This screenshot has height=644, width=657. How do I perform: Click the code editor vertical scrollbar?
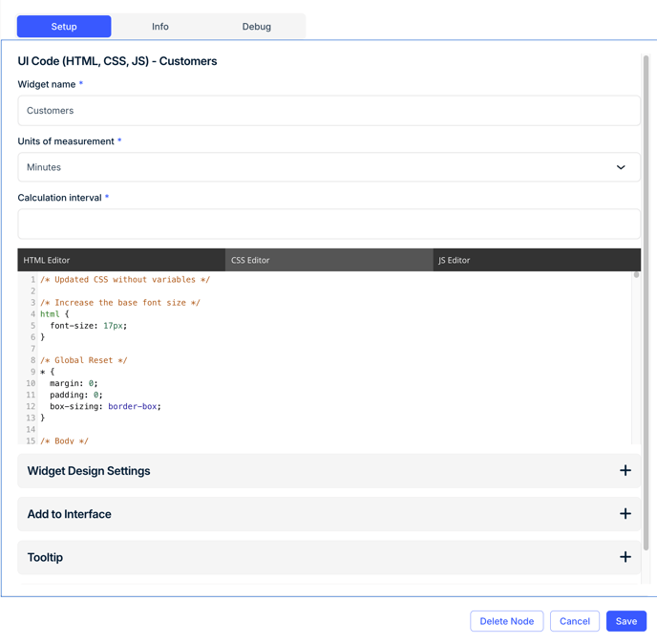(636, 357)
